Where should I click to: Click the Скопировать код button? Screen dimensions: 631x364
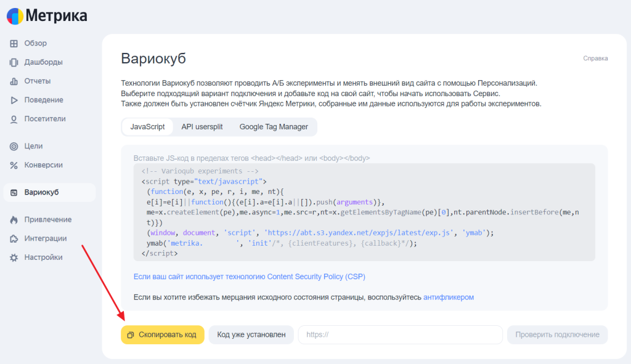[x=163, y=334]
